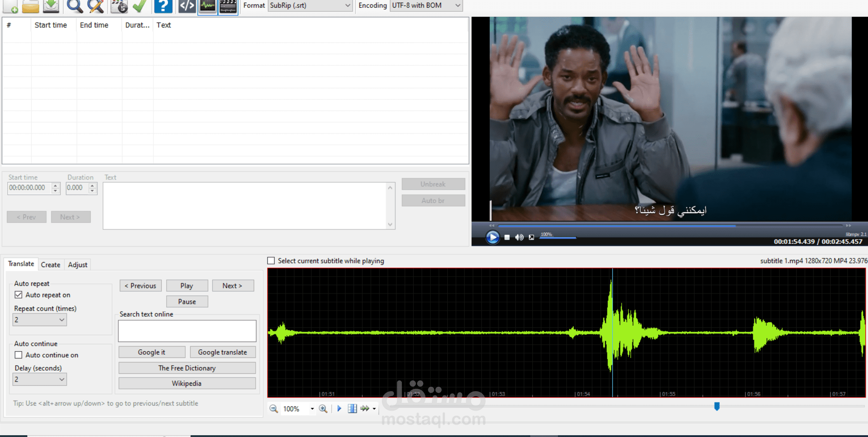Toggle Auto repeat on checkbox
This screenshot has width=868, height=437.
(19, 295)
